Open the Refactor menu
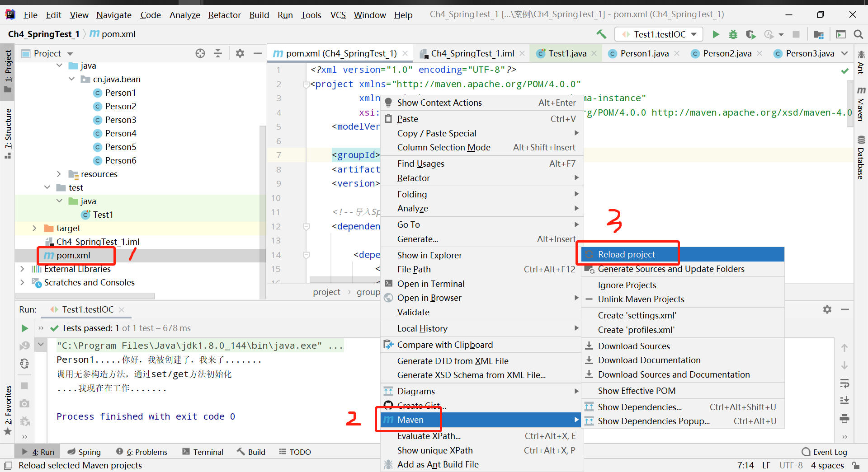 (224, 14)
